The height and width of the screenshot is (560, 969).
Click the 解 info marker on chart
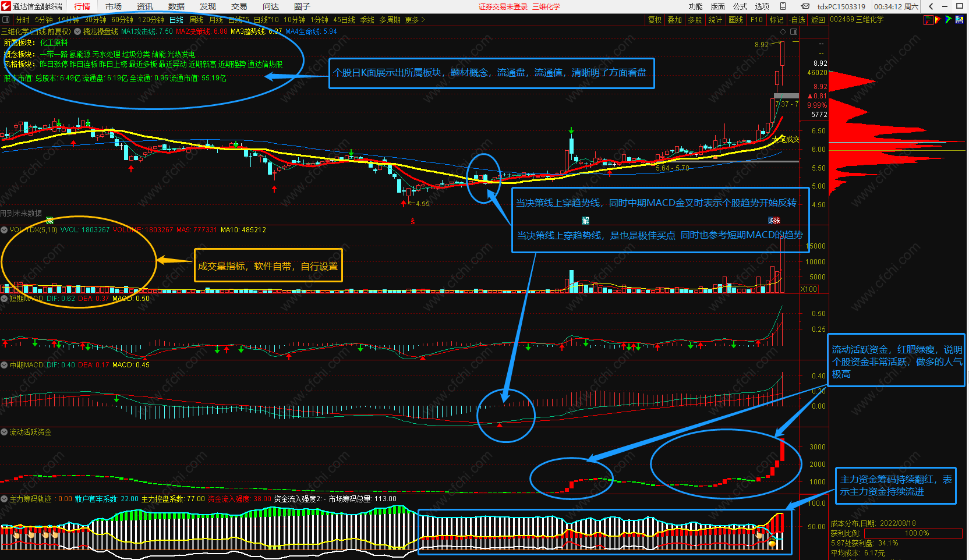585,220
